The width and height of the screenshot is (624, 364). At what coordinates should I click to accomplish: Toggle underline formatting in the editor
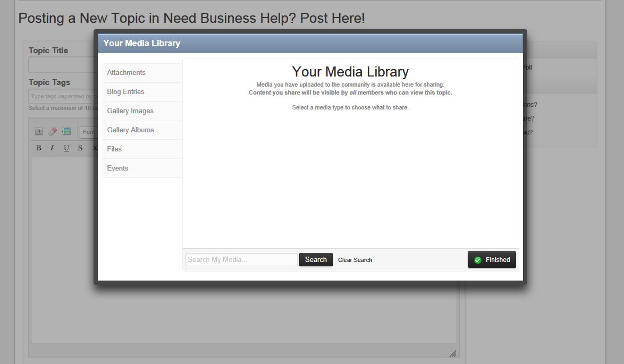coord(66,148)
